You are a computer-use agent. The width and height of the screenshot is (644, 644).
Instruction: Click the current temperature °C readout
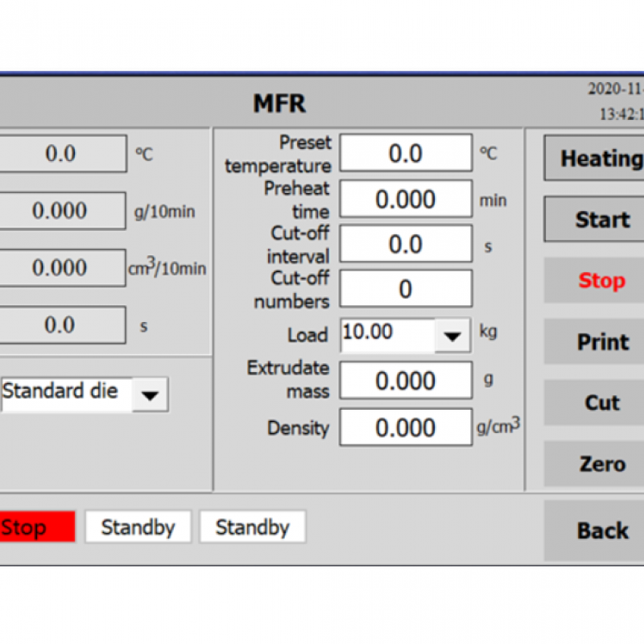coord(61,154)
